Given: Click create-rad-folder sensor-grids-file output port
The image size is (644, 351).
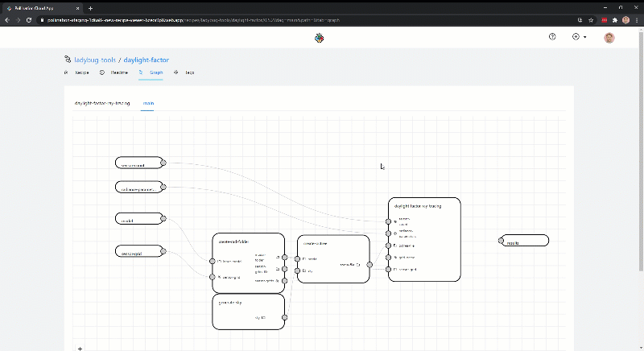Looking at the screenshot, I should tap(285, 270).
